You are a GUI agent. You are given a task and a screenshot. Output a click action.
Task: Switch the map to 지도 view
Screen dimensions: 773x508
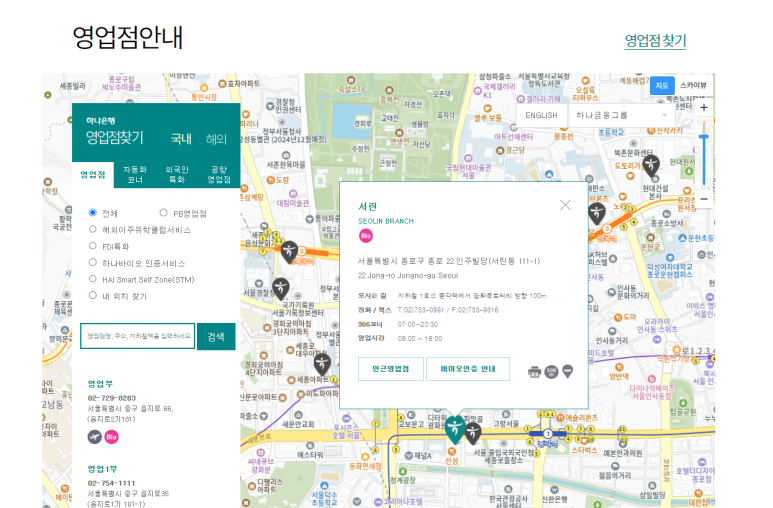pos(662,85)
